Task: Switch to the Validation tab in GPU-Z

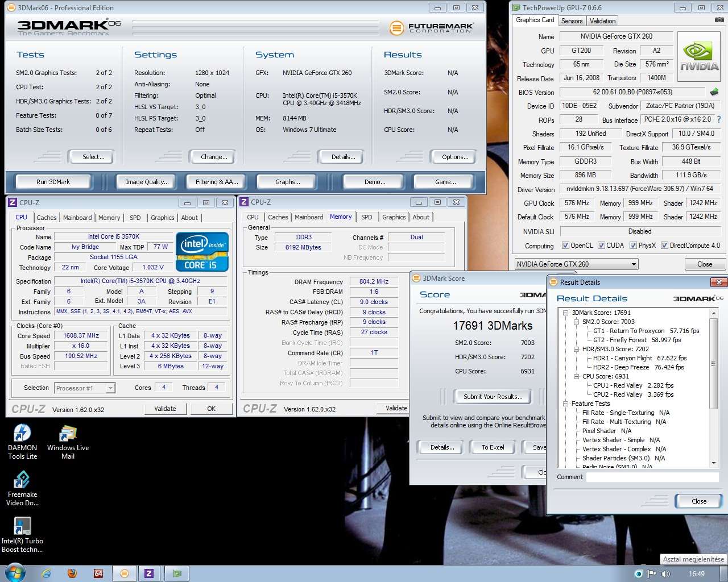Action: click(602, 21)
